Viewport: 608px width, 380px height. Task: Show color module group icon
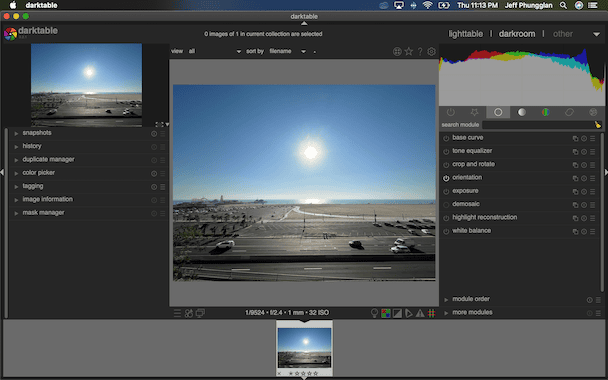pos(546,112)
